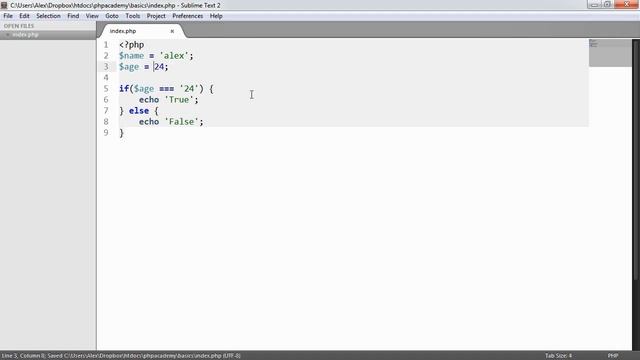Minimize the Sublime Text window
640x360 pixels.
(x=594, y=4)
